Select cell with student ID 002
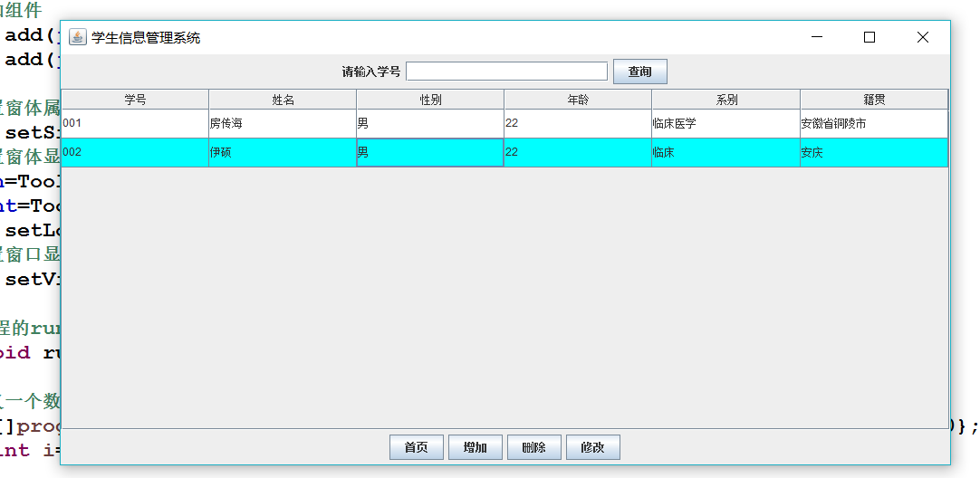 coord(135,152)
